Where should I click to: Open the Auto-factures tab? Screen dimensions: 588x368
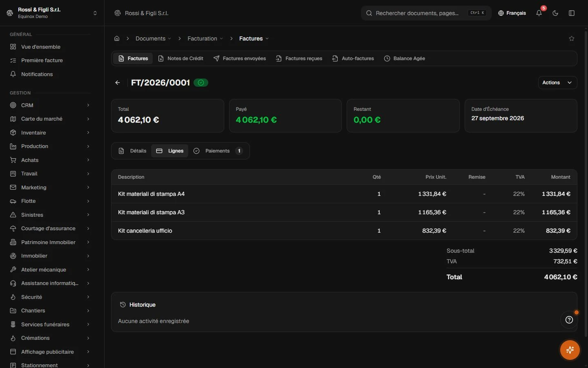(x=353, y=58)
